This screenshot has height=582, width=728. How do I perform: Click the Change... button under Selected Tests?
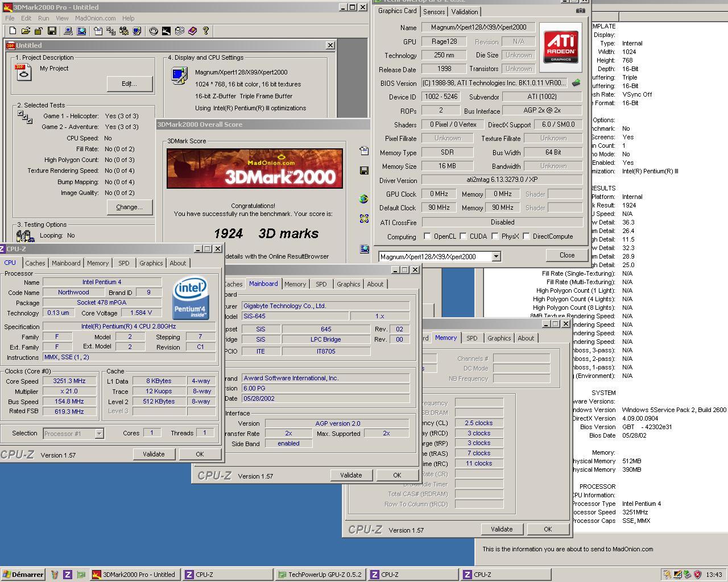tap(130, 207)
